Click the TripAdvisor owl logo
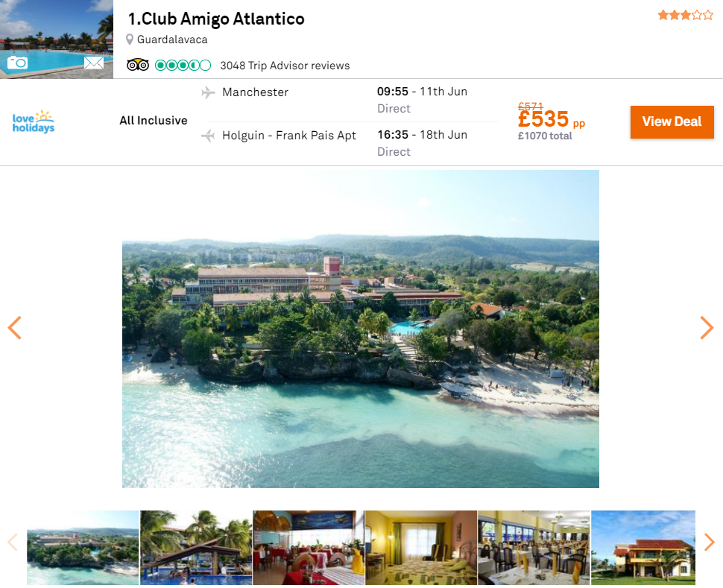The image size is (723, 588). pyautogui.click(x=138, y=65)
